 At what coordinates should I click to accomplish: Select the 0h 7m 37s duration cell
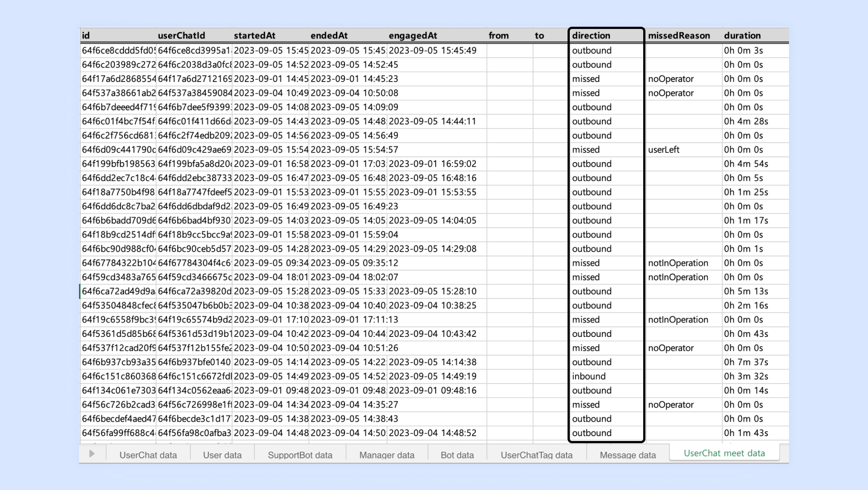tap(755, 362)
